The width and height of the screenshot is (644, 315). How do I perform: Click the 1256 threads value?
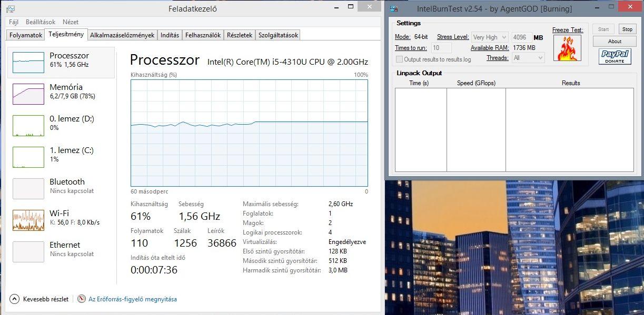[x=185, y=243]
